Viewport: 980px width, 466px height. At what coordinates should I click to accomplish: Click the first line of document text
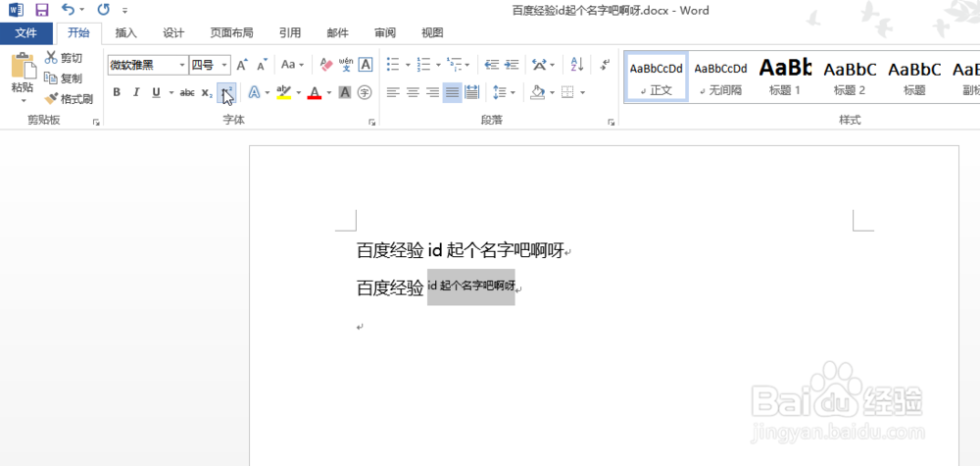(x=461, y=251)
